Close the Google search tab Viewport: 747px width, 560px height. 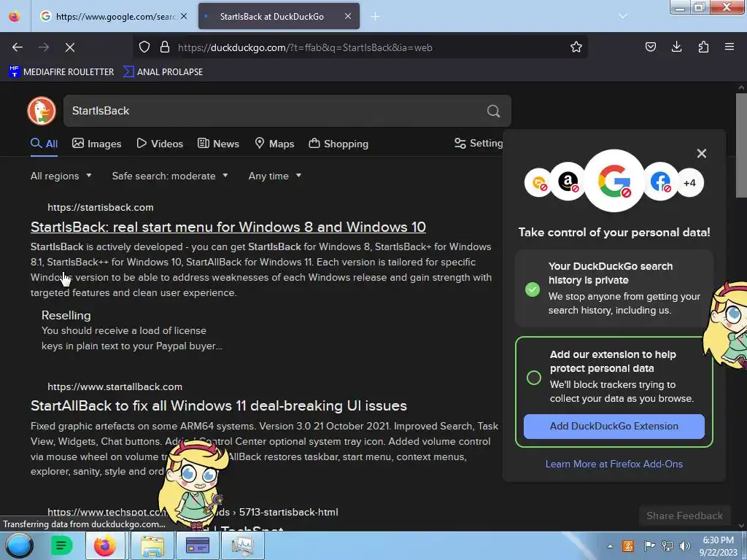[x=184, y=16]
